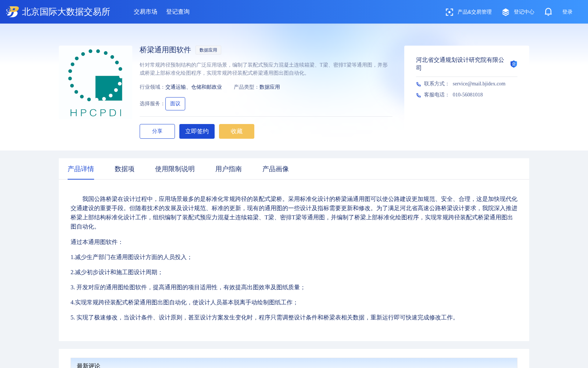The image size is (588, 368).
Task: Open the 交易市场 menu item
Action: pos(146,12)
